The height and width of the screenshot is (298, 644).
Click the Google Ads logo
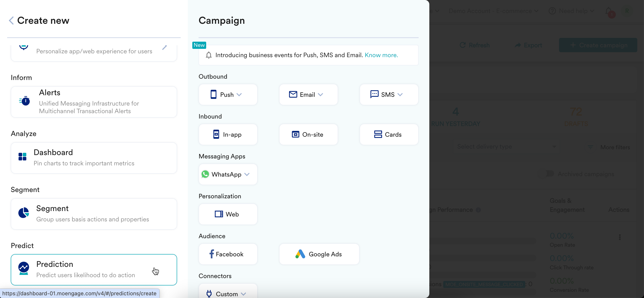[300, 254]
